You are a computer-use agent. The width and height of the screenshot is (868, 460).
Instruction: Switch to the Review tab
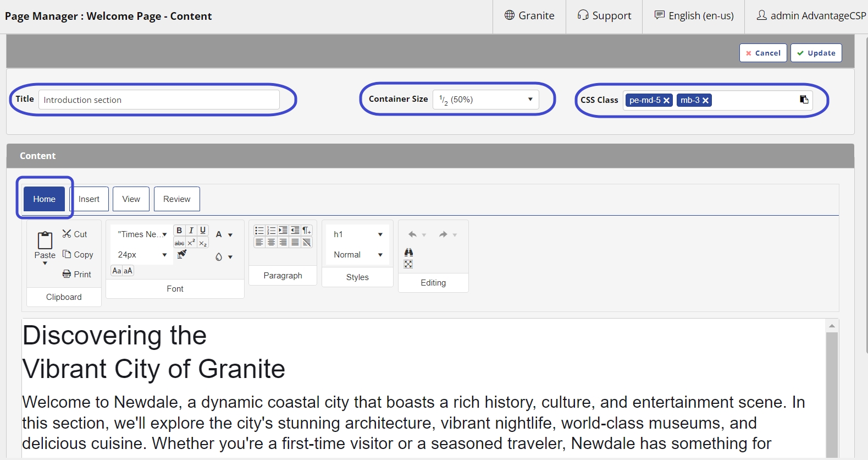pyautogui.click(x=177, y=199)
